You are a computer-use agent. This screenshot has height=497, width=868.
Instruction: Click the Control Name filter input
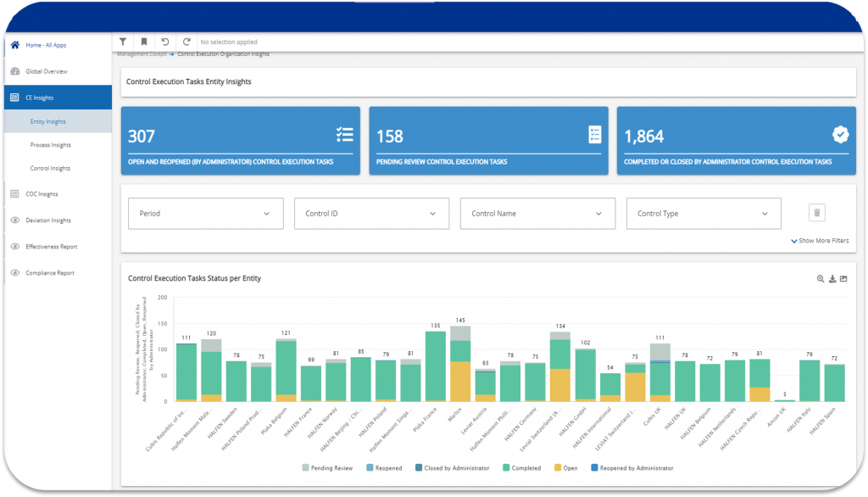tap(536, 213)
